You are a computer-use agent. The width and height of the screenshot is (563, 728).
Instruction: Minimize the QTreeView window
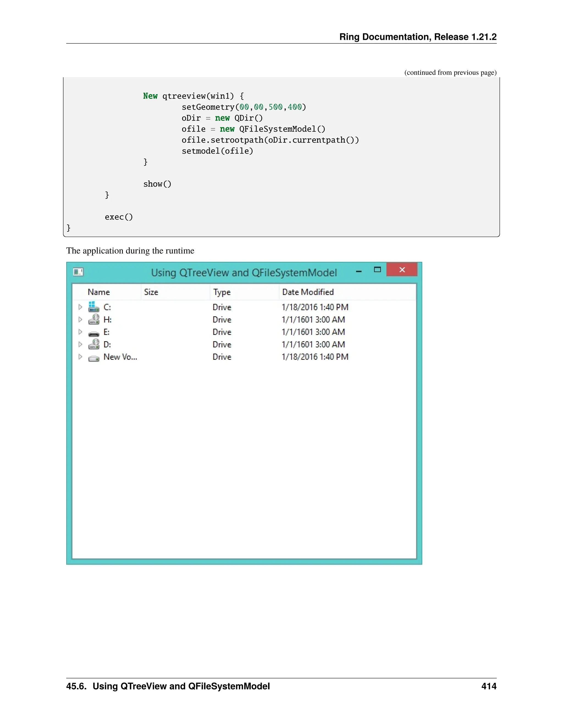pyautogui.click(x=359, y=271)
